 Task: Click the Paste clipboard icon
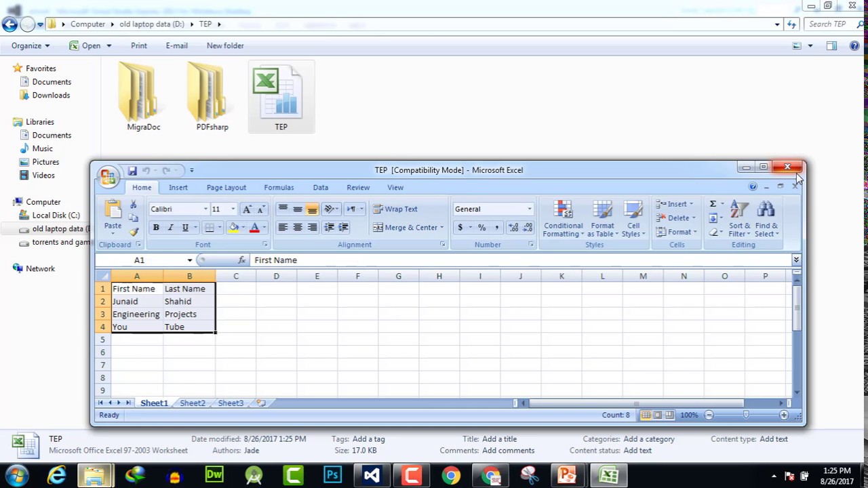click(113, 210)
